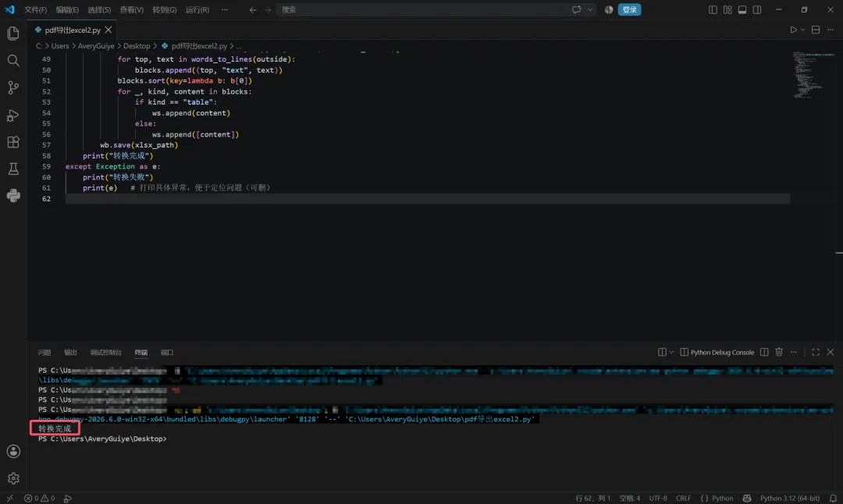The image size is (843, 504).
Task: Open editor More Actions ellipsis
Action: tap(830, 30)
